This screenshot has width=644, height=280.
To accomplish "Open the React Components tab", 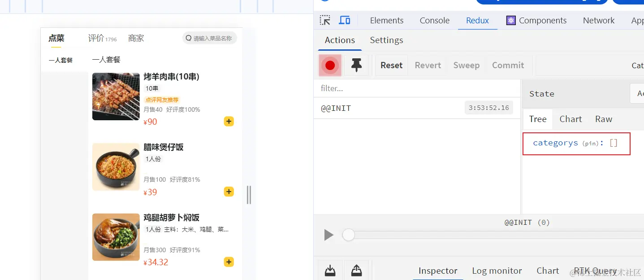I will 536,20.
